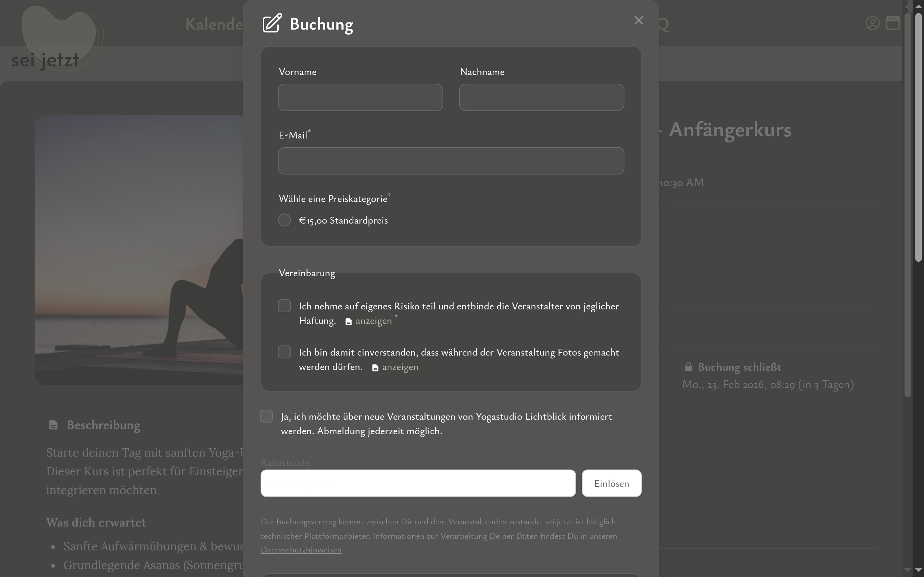
Task: Click the browser-window icon in the header
Action: point(893,23)
